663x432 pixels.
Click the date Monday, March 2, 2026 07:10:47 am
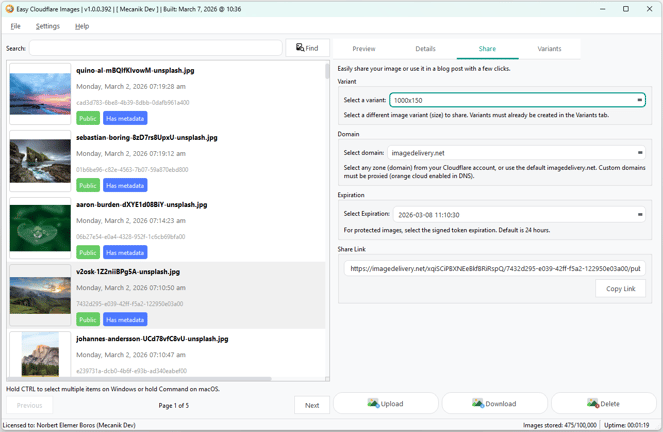131,355
